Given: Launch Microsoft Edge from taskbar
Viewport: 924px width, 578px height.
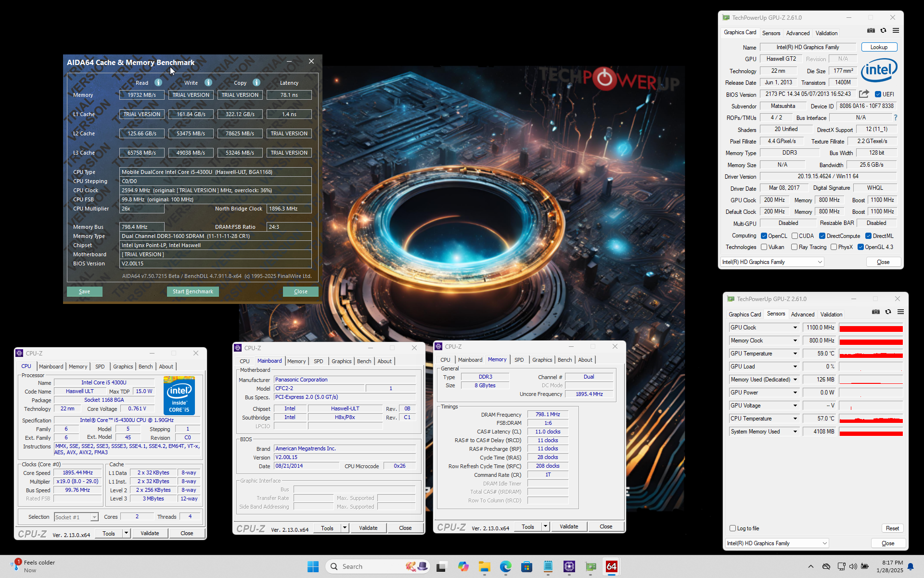Looking at the screenshot, I should point(505,566).
